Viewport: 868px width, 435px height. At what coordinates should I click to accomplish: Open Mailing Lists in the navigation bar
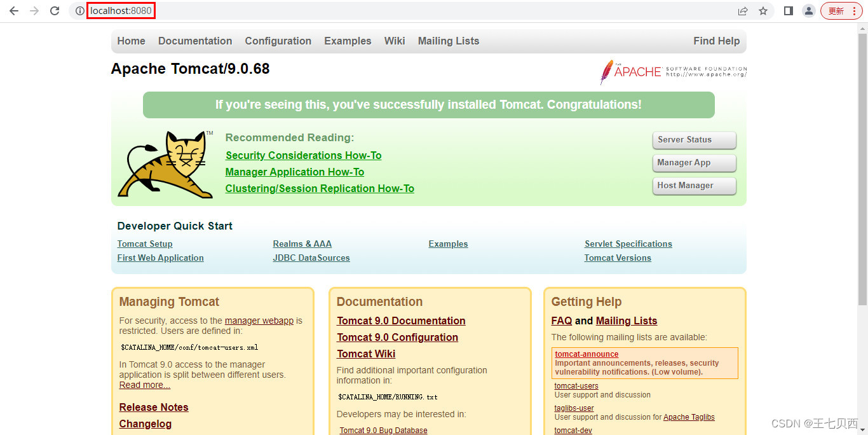click(449, 41)
